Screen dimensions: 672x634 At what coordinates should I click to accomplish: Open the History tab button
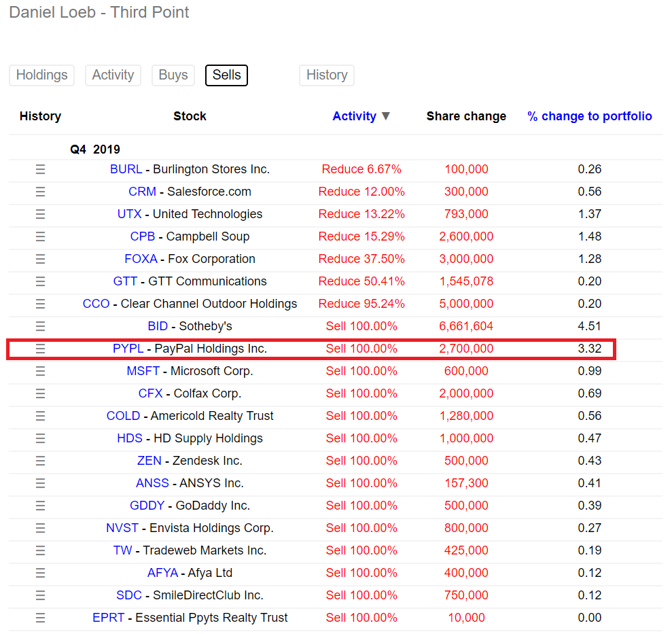[x=327, y=75]
